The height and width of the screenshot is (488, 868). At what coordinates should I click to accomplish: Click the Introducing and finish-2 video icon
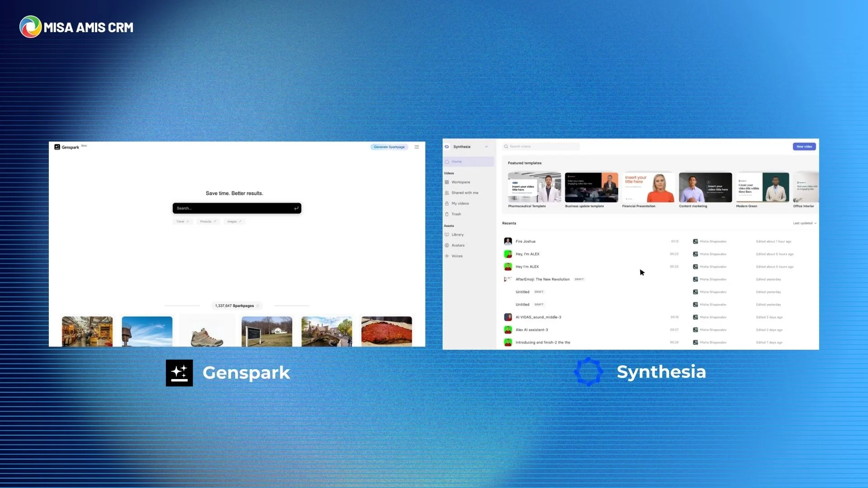click(508, 343)
